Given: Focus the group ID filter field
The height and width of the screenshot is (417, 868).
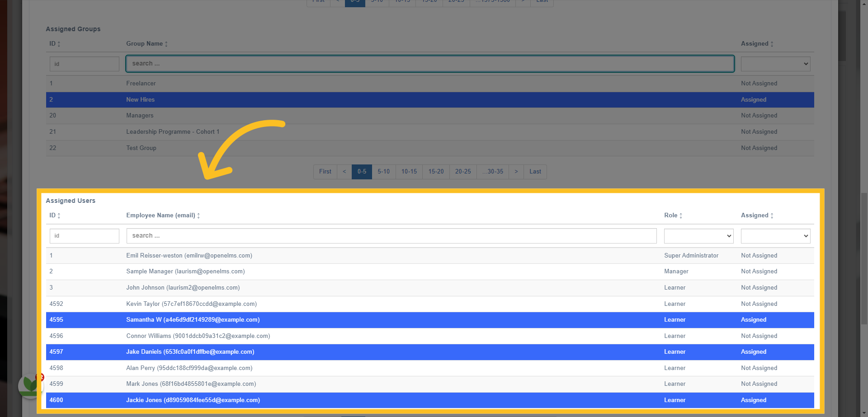Looking at the screenshot, I should (x=85, y=64).
